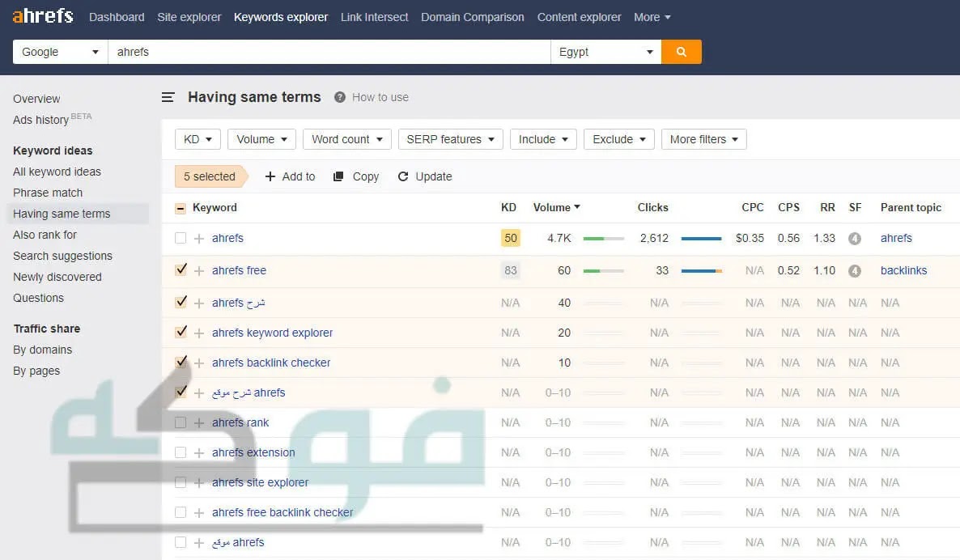Click the Add to plus icon
Viewport: 960px width, 560px height.
270,176
